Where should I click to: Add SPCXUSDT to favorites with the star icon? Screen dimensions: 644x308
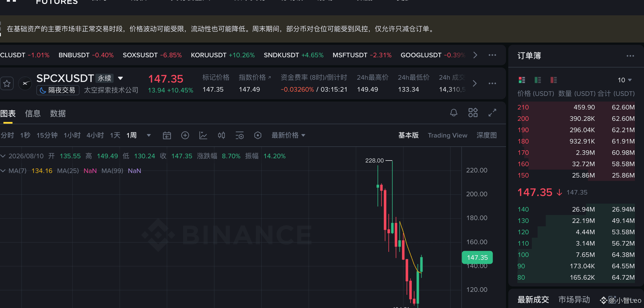tap(7, 83)
